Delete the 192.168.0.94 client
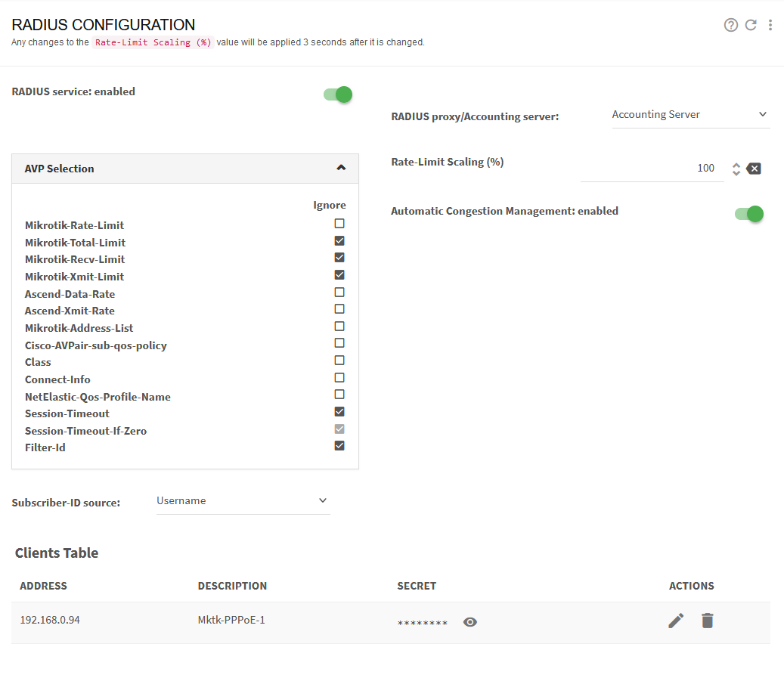 707,620
